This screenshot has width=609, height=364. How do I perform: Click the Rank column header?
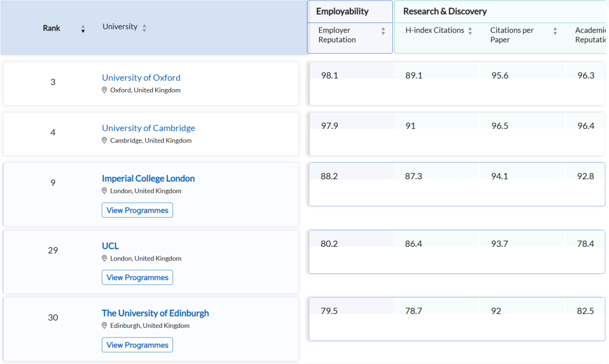coord(51,28)
